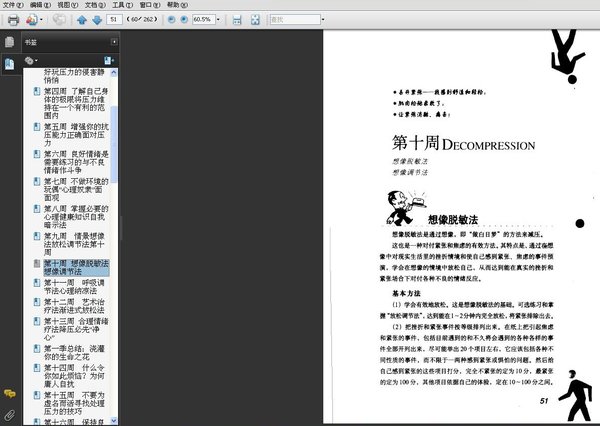The image size is (600, 426).
Task: Select bookmark 第十三周 合理情绪疗法
Action: tap(76, 329)
